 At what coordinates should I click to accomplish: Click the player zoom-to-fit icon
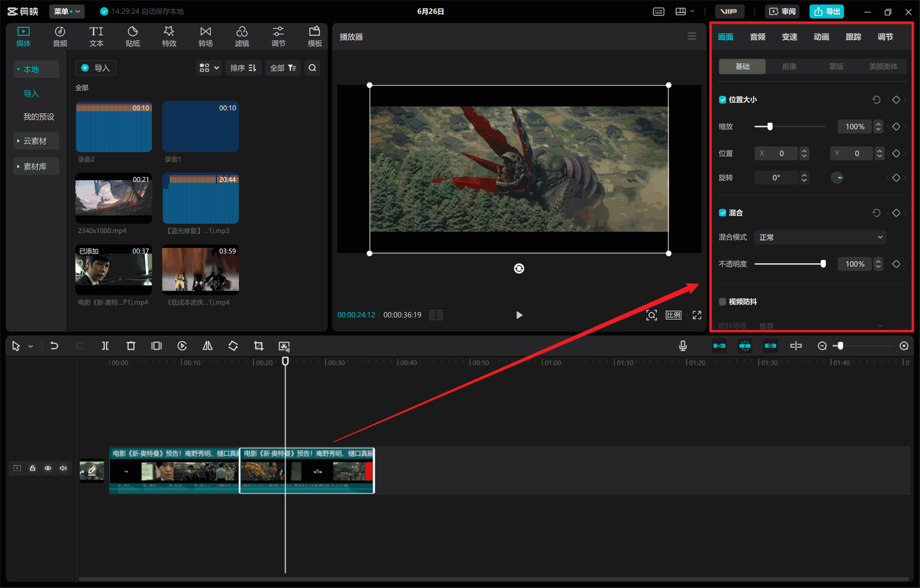[652, 315]
